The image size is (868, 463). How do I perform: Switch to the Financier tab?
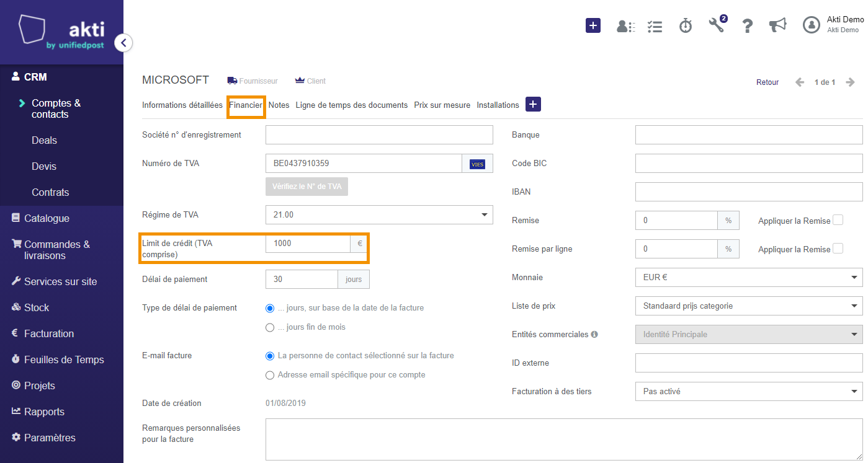(x=246, y=105)
